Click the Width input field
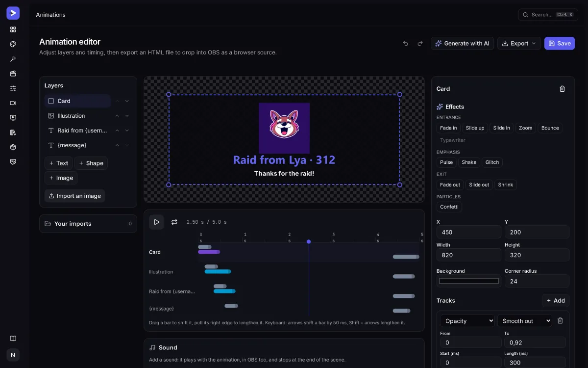This screenshot has height=368, width=588. click(x=469, y=255)
